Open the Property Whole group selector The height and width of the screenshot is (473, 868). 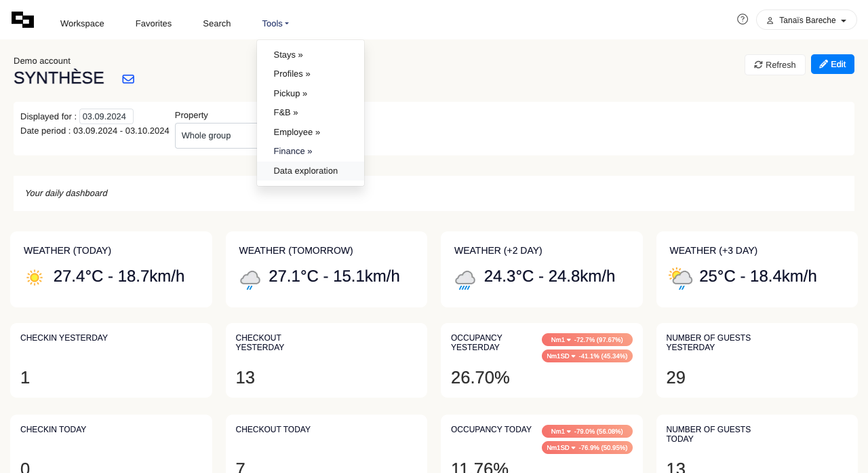click(216, 136)
